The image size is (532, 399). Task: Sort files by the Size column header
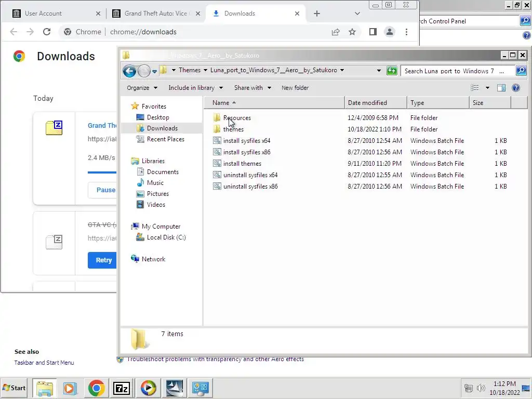click(x=489, y=103)
